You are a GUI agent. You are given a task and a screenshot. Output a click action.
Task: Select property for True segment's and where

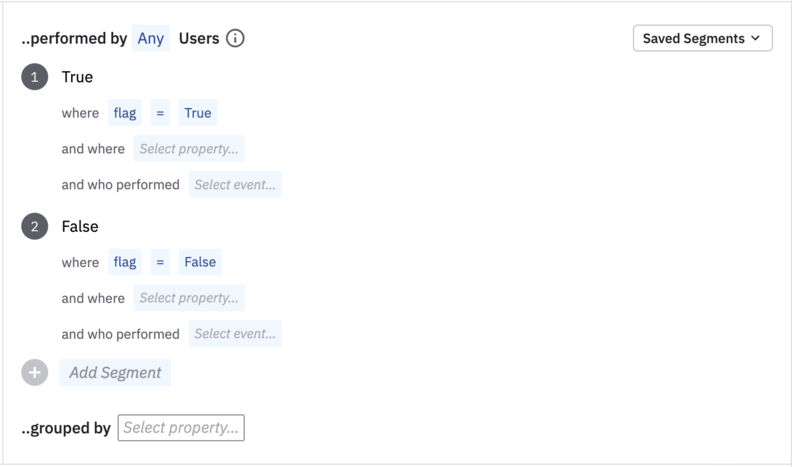(189, 149)
